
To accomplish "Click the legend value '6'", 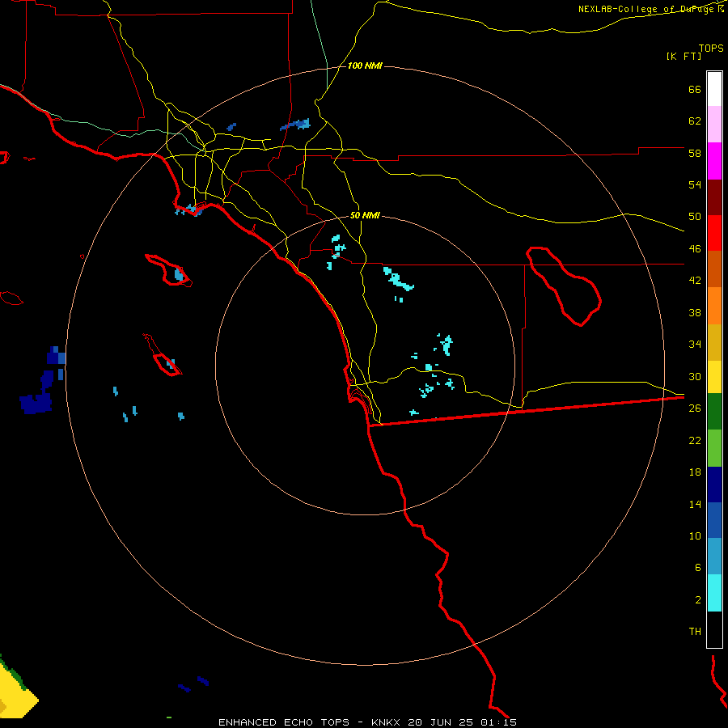I will (x=698, y=568).
